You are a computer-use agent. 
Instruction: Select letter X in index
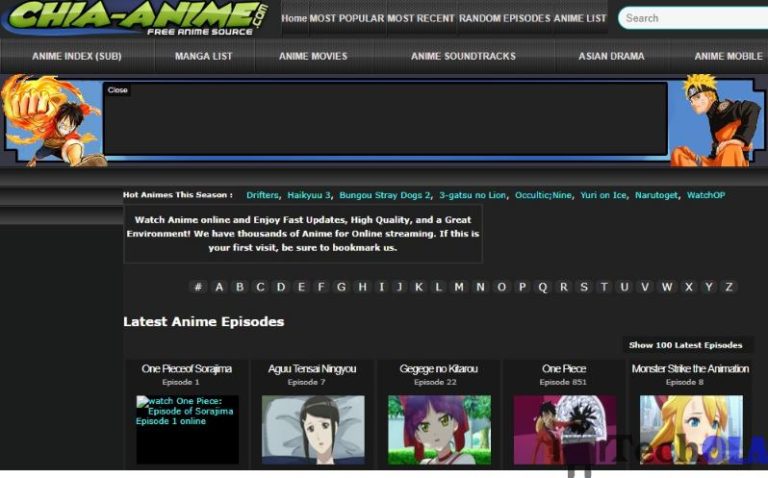tap(689, 287)
